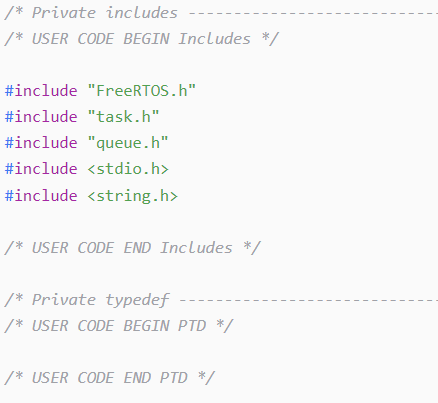
Task: Click the #include keyword before string.h
Action: click(x=41, y=196)
